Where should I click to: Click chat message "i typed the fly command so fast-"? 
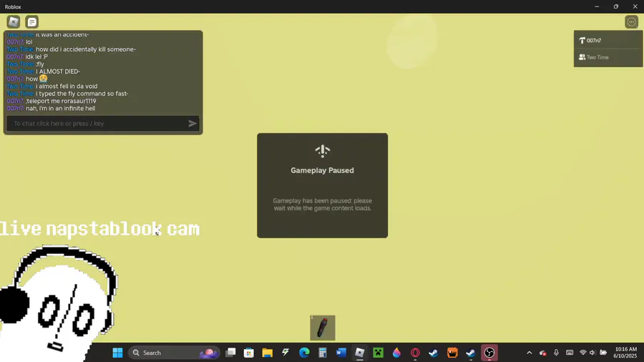point(82,94)
